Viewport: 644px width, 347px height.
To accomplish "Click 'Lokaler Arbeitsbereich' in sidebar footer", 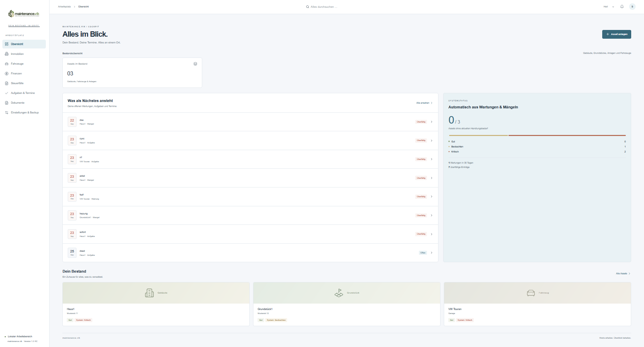I will click(20, 337).
